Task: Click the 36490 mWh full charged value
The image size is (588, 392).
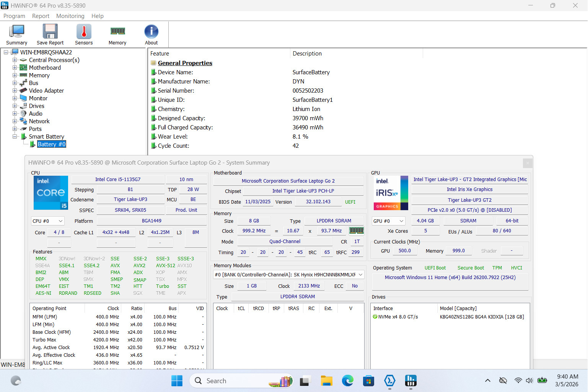Action: (308, 127)
